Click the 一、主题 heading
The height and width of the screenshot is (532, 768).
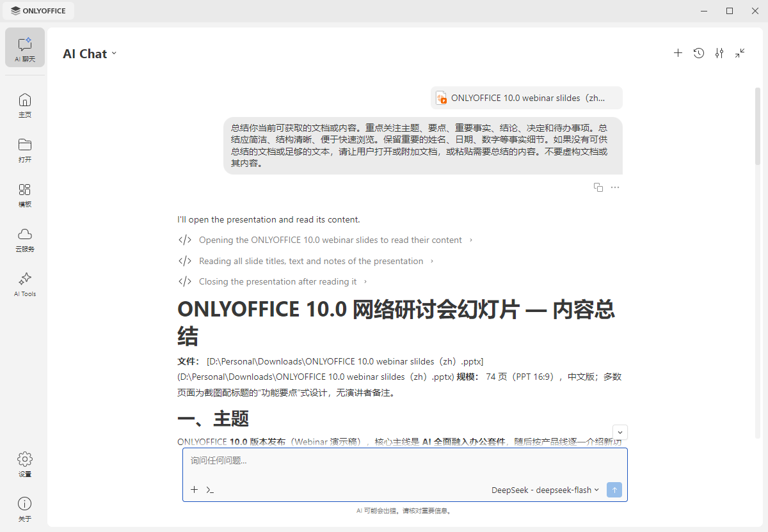213,419
